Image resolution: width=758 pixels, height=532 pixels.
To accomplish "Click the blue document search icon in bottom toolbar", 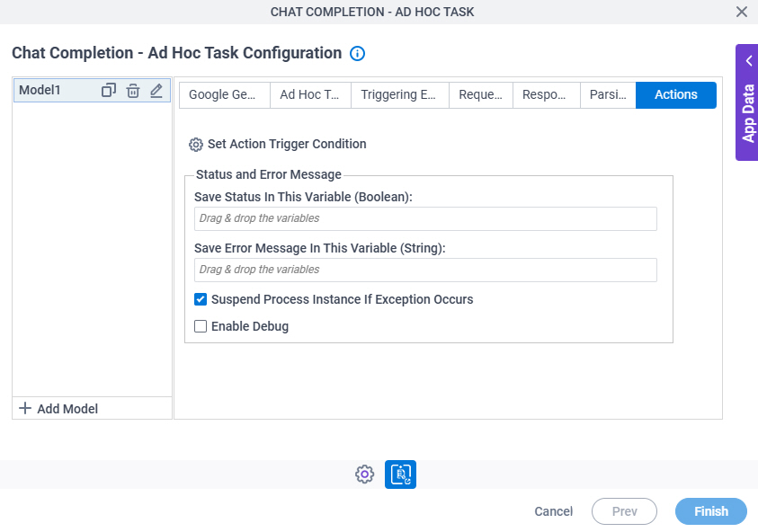I will [400, 474].
